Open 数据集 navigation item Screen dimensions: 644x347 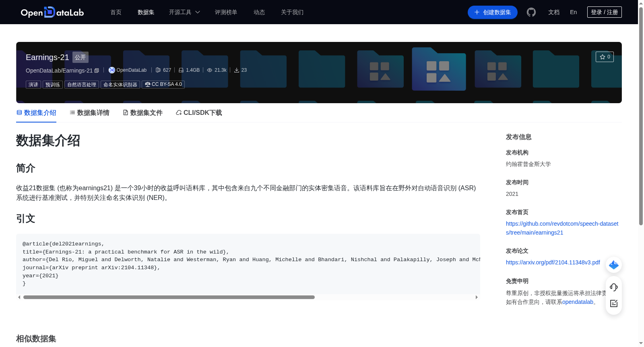click(146, 12)
